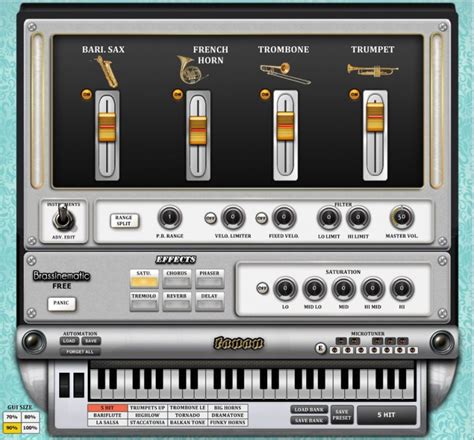
Task: Select the Satu. effect tab
Action: point(144,279)
